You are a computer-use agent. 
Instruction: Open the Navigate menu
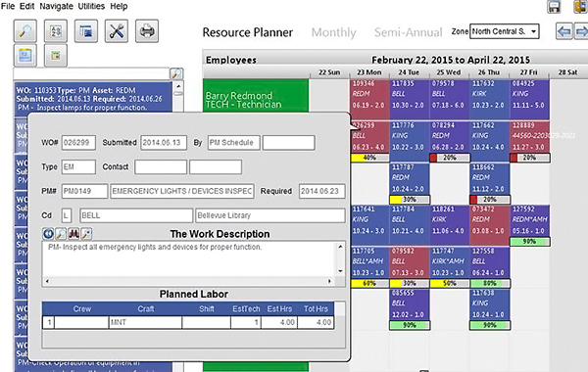56,6
